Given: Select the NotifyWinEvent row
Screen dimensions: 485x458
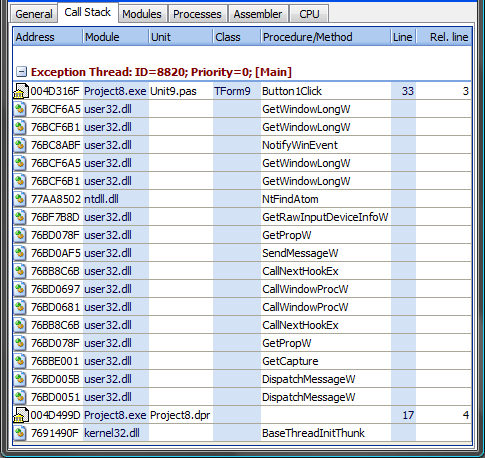Looking at the screenshot, I should tap(242, 145).
